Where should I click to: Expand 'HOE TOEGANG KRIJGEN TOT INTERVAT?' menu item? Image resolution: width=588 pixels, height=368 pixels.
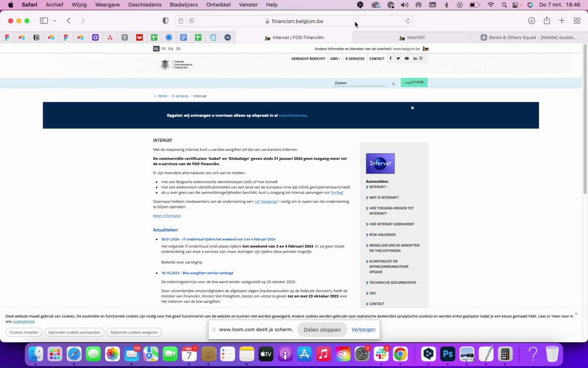(391, 211)
